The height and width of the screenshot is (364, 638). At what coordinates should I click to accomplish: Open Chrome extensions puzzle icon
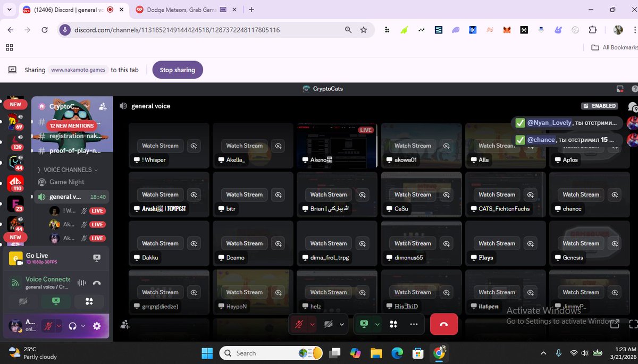click(593, 30)
